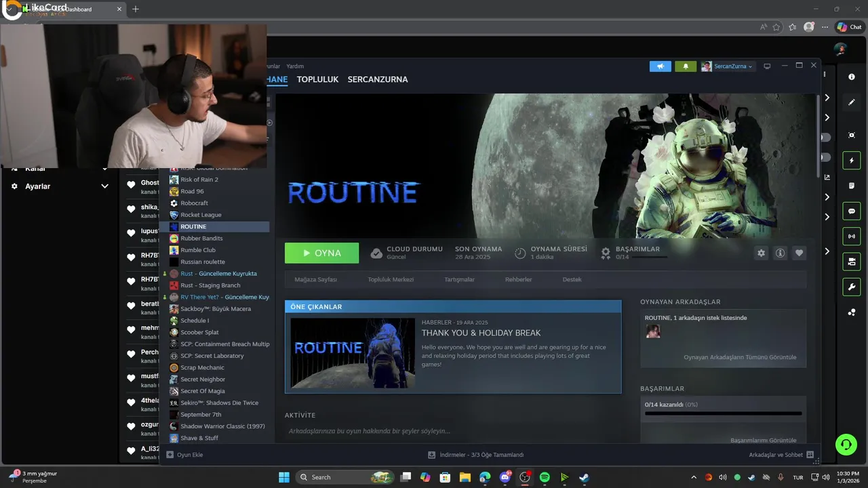The width and height of the screenshot is (868, 488).
Task: Open the Destek tab
Action: [x=572, y=279]
